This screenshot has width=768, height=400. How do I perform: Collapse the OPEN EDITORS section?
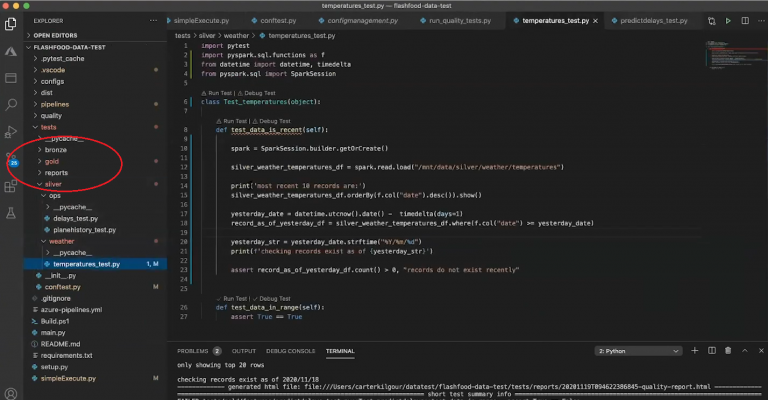click(x=55, y=34)
